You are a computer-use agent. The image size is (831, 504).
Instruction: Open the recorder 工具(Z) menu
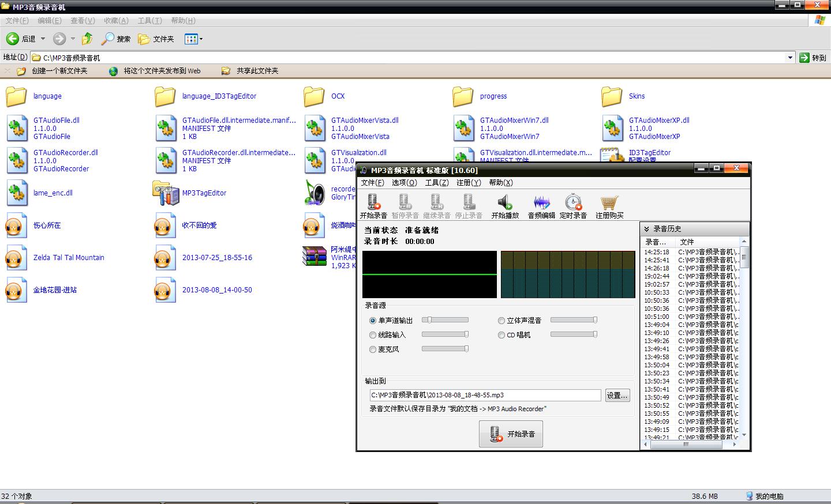[437, 183]
